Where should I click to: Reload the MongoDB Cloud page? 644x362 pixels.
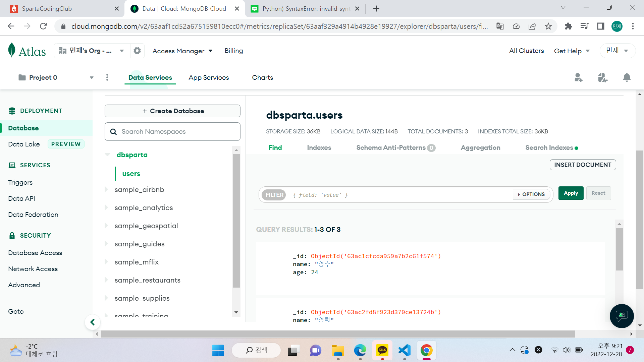pos(43,26)
